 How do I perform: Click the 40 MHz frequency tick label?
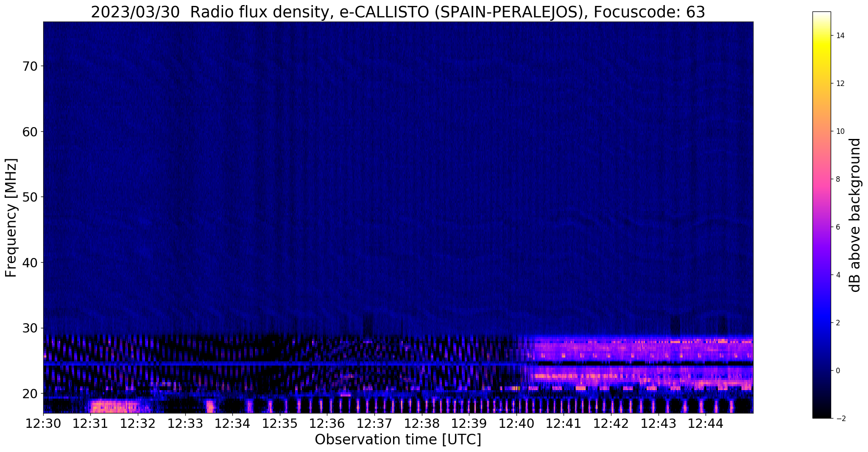[x=30, y=263]
